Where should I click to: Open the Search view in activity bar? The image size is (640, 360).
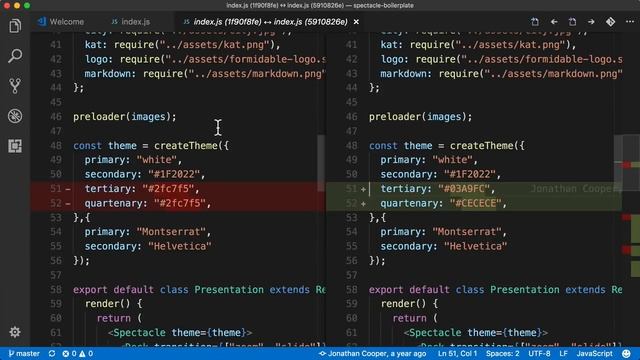15,56
